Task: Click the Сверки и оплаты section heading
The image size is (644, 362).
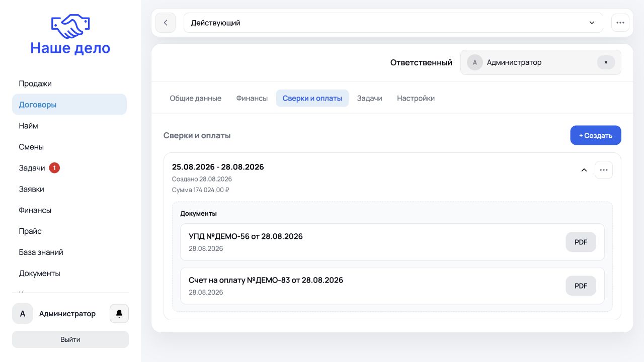Action: (x=197, y=136)
